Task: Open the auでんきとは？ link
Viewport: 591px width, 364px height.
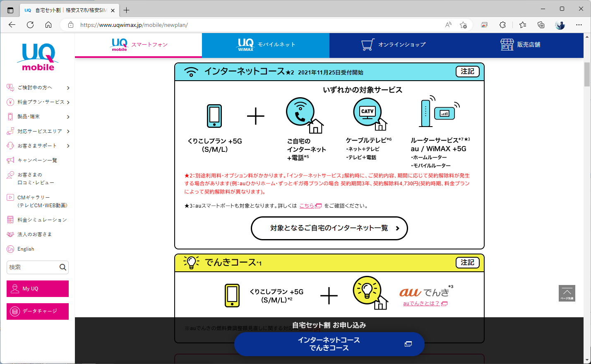Action: pyautogui.click(x=421, y=303)
